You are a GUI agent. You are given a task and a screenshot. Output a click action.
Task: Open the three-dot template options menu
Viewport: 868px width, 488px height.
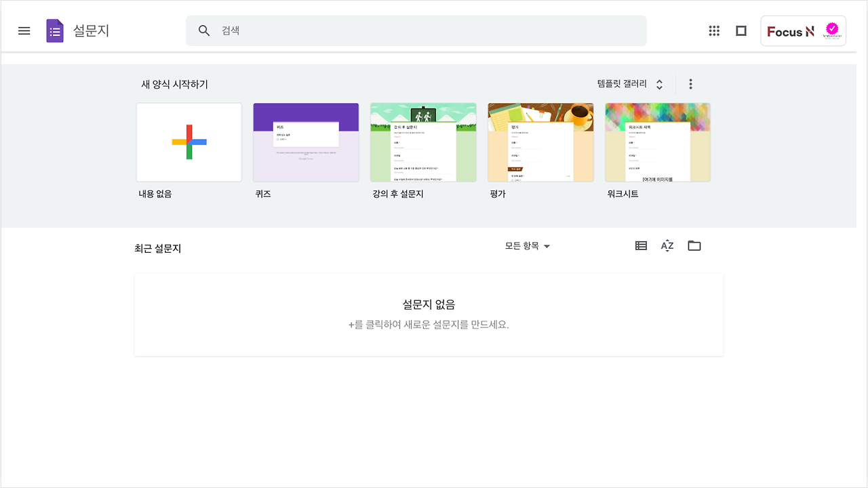690,83
